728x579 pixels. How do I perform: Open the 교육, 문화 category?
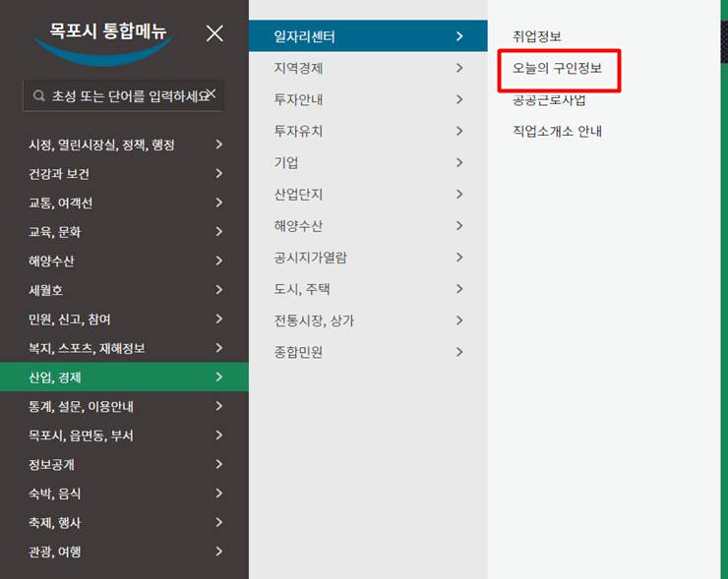tap(124, 232)
